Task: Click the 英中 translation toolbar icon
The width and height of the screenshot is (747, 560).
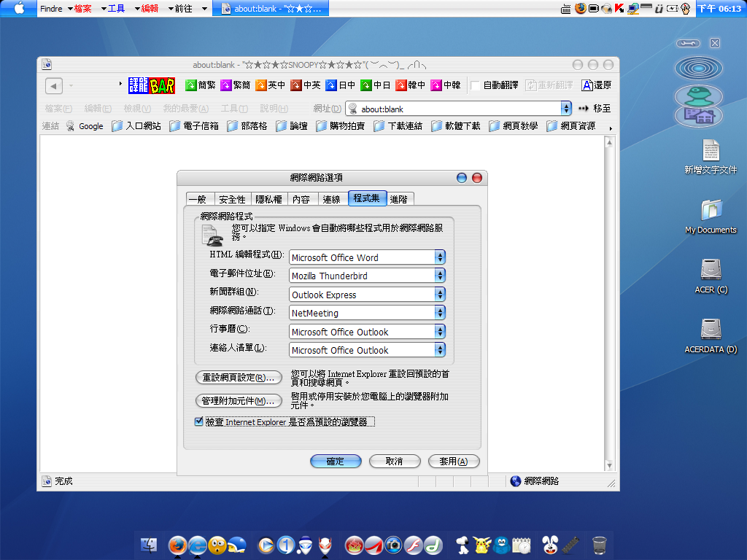Action: click(261, 85)
